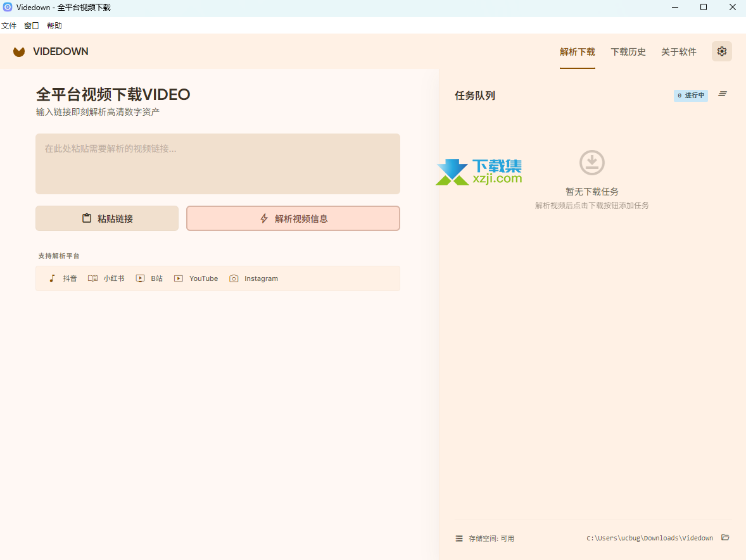Open the 帮助 menu
Viewport: 746px width, 560px height.
coord(54,26)
